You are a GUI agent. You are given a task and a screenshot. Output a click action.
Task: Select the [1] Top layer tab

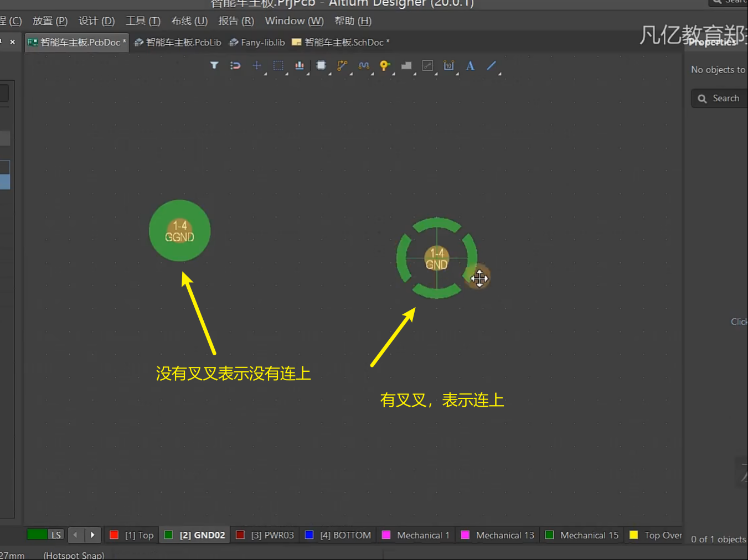point(132,535)
